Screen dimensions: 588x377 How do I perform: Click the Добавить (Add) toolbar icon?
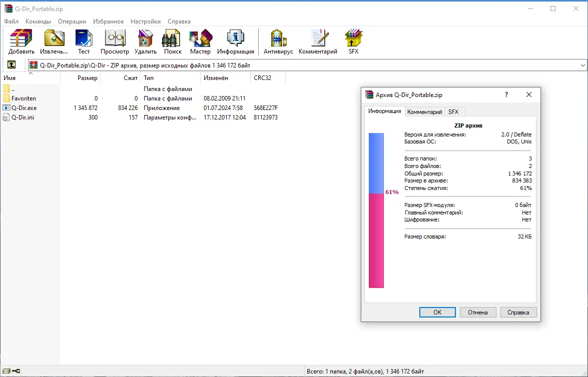(22, 41)
